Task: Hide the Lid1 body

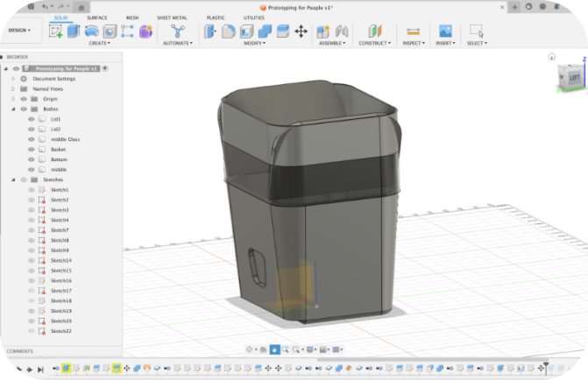Action: pos(32,118)
